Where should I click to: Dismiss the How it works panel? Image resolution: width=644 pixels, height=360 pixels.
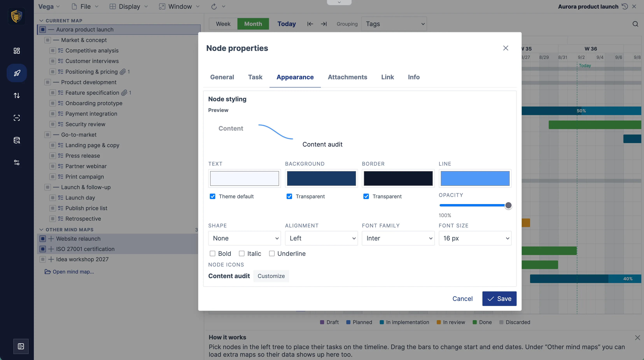click(638, 338)
